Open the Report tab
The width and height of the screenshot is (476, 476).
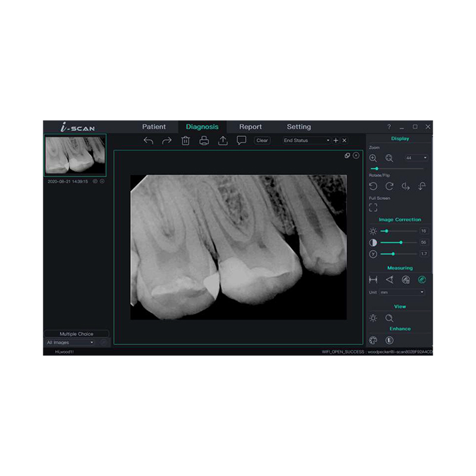pos(250,127)
